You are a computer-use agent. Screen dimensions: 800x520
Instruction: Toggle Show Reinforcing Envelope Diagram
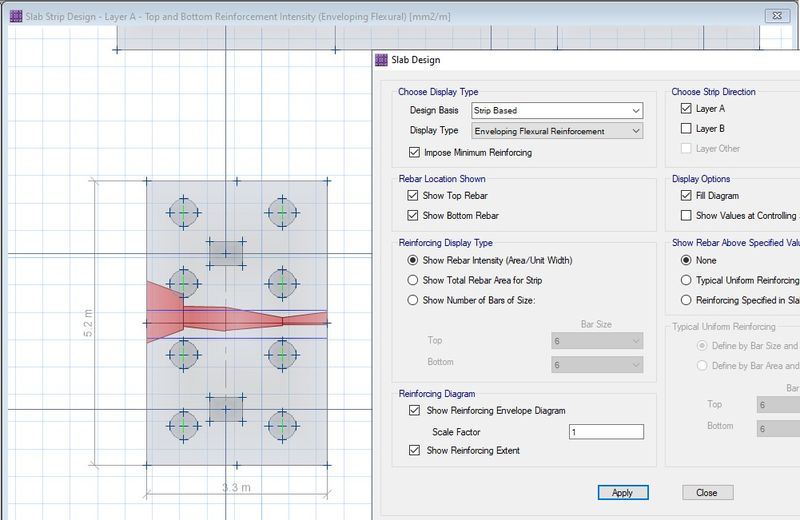414,410
